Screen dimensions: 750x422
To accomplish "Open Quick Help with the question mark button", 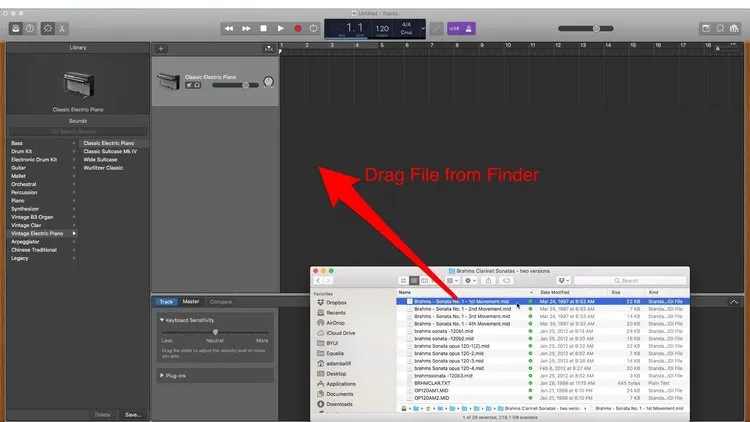I will (30, 29).
